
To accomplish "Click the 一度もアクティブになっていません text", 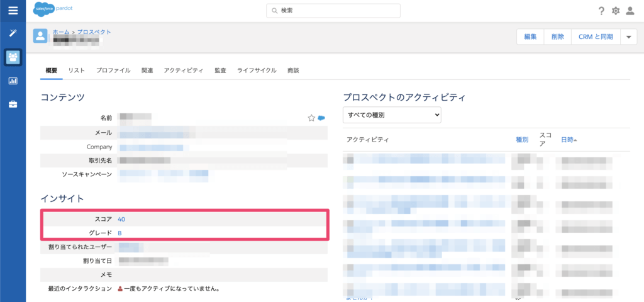I will tap(171, 288).
